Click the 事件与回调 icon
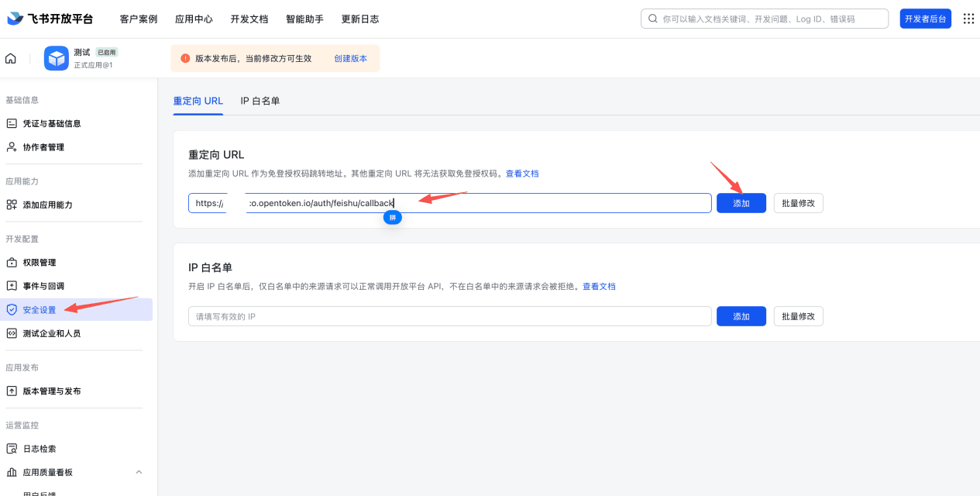980x496 pixels. click(12, 285)
